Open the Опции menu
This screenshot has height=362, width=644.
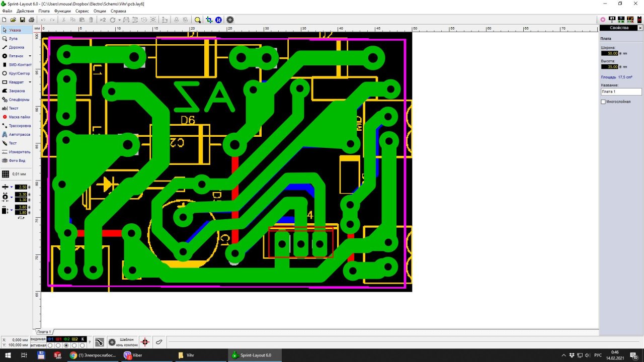click(x=100, y=11)
